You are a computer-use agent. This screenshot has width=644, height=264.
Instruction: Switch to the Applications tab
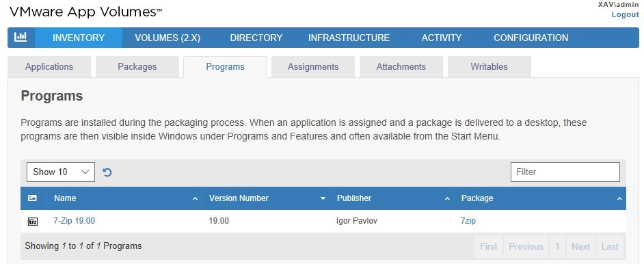click(x=49, y=67)
